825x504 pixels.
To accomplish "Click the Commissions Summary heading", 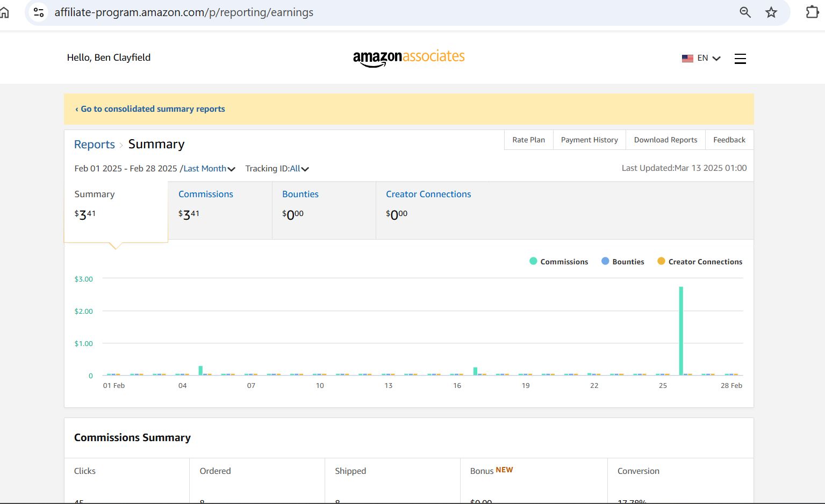I will click(132, 437).
